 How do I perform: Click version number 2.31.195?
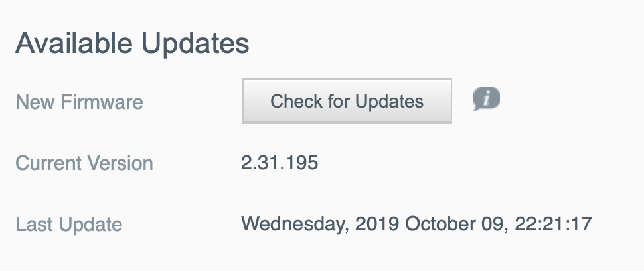point(280,162)
